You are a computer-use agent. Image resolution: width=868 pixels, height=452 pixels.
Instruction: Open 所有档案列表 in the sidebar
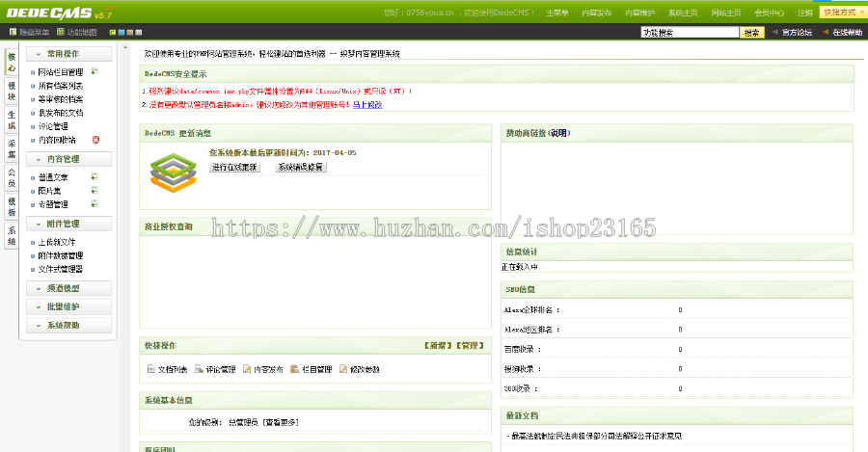[61, 86]
